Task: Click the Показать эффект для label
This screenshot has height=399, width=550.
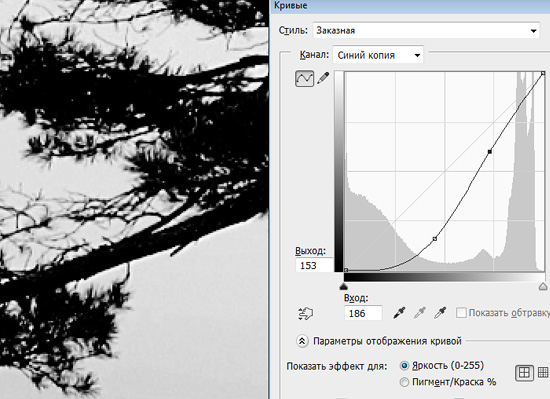Action: 337,366
